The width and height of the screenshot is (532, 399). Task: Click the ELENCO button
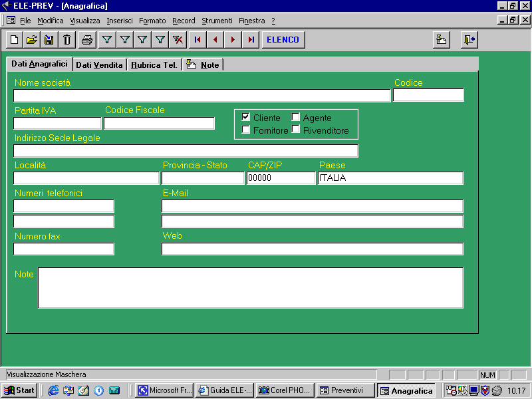coord(283,40)
